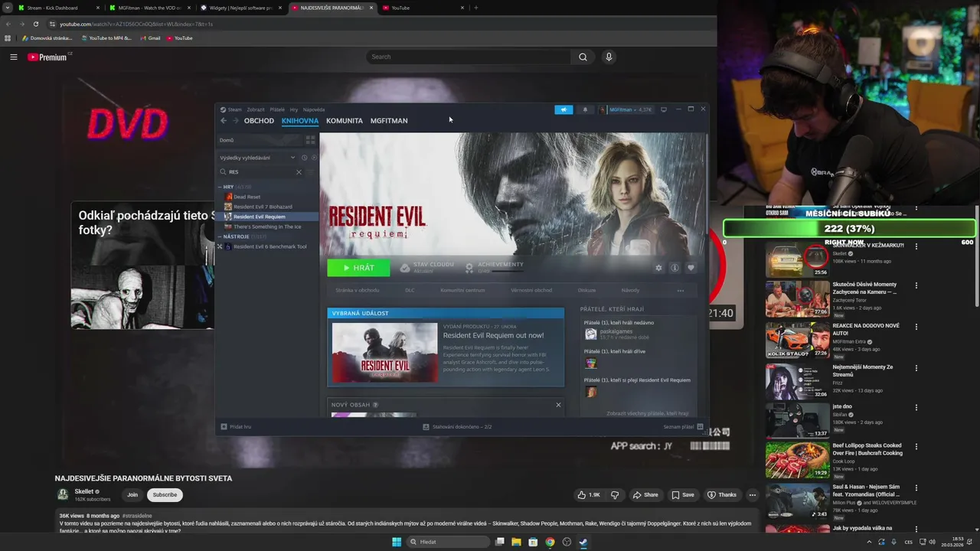The height and width of the screenshot is (551, 980).
Task: Open the Přátelé menu
Action: coord(277,109)
